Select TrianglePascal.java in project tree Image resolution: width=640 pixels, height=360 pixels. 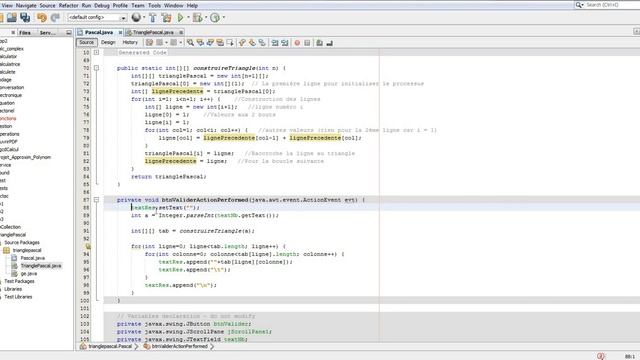click(x=41, y=266)
